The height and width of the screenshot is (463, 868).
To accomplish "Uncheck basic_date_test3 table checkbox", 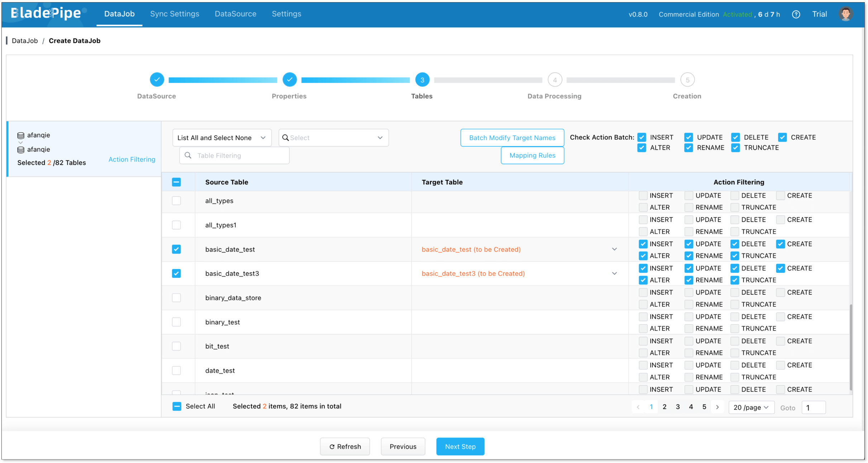I will pyautogui.click(x=176, y=273).
